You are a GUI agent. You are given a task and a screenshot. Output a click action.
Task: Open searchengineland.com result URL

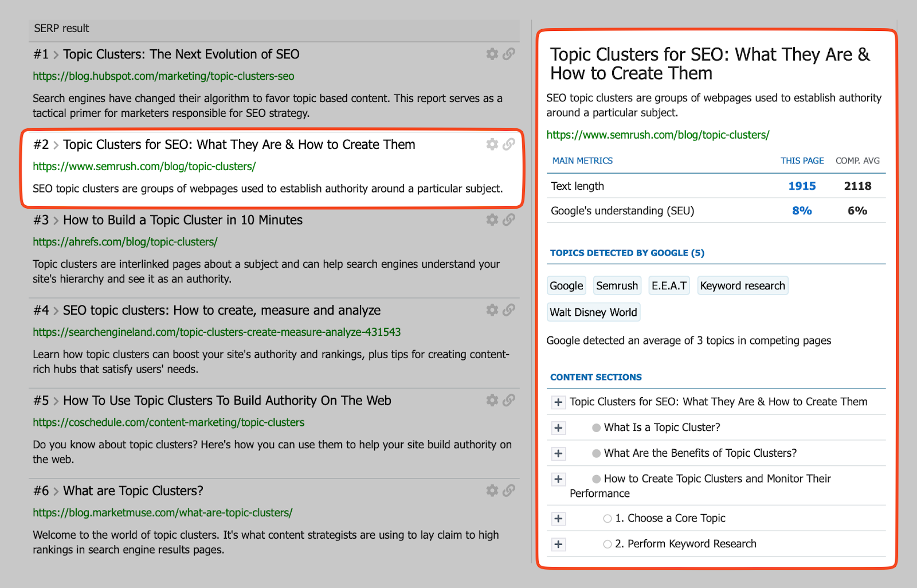217,332
